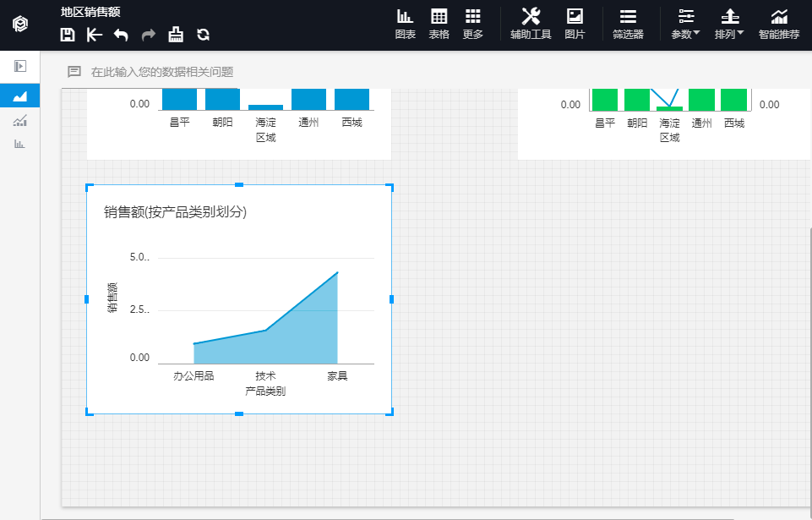The width and height of the screenshot is (812, 520).
Task: Select the area chart tab in sidebar
Action: (x=20, y=96)
